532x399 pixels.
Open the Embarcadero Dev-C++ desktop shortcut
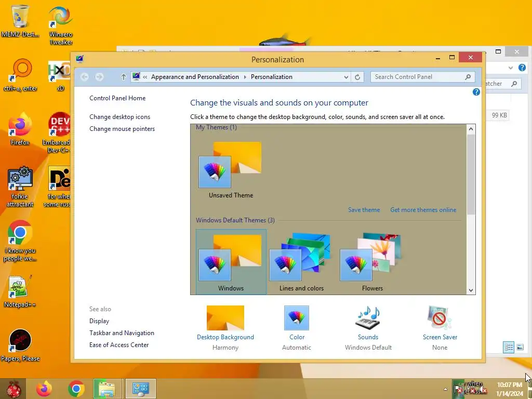[57, 132]
